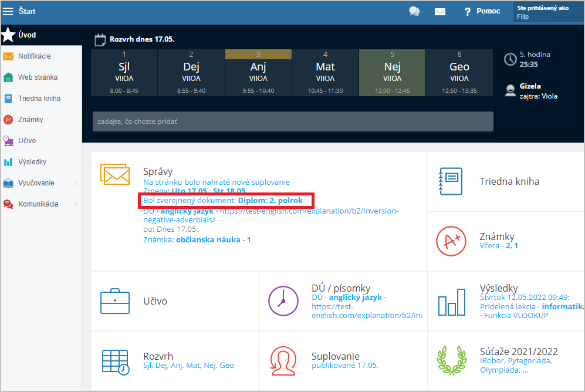This screenshot has height=392, width=585.
Task: Open the orange Správy envelope icon
Action: coord(115,174)
